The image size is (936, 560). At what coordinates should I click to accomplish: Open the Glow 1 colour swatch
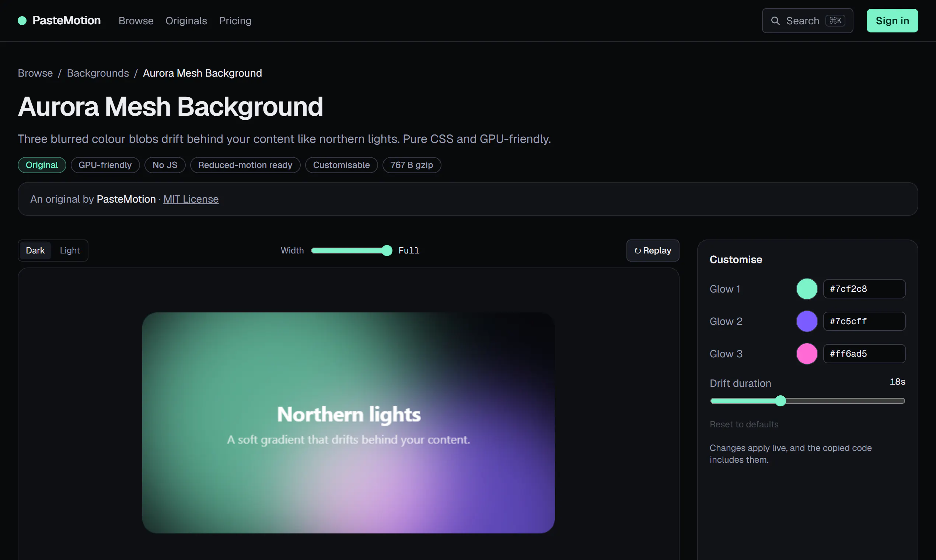[807, 289]
